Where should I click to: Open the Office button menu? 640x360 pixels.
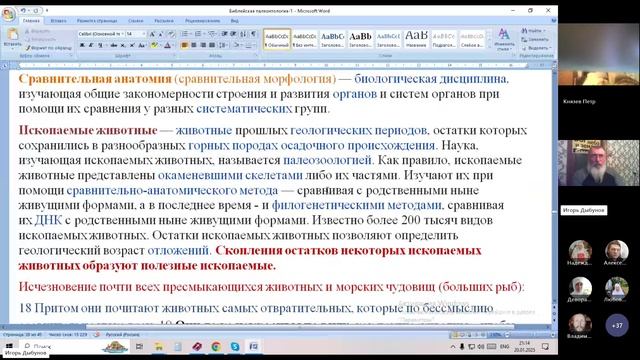8,14
